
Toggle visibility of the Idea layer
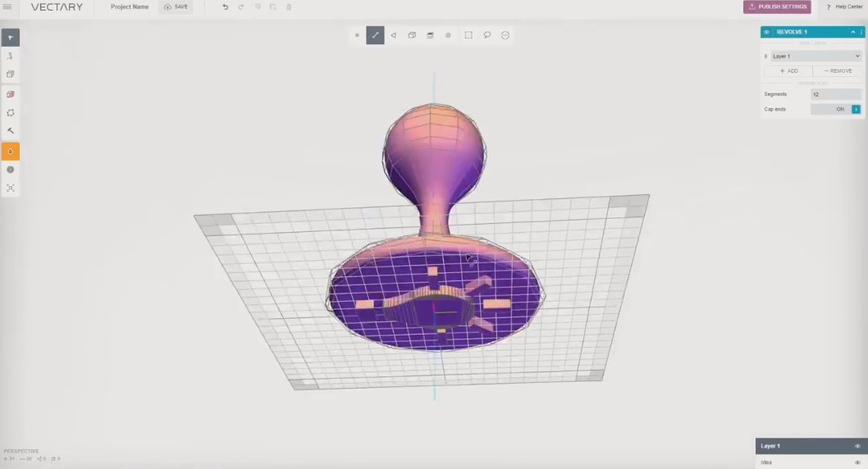(857, 462)
